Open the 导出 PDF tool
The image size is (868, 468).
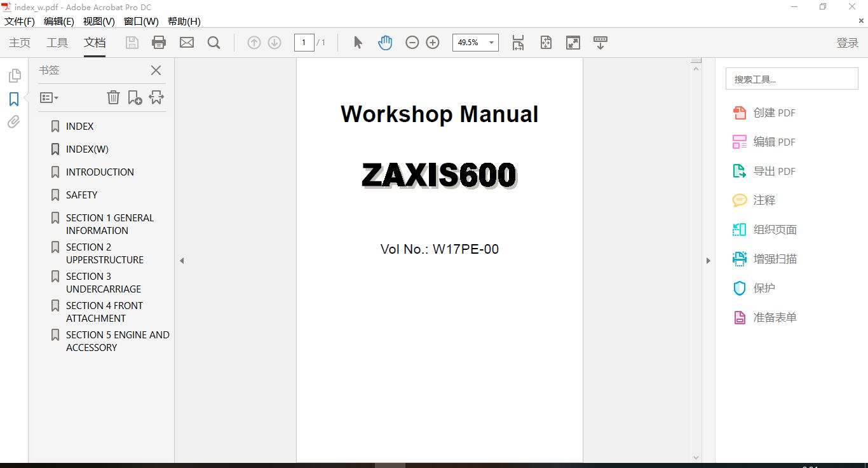pos(764,171)
